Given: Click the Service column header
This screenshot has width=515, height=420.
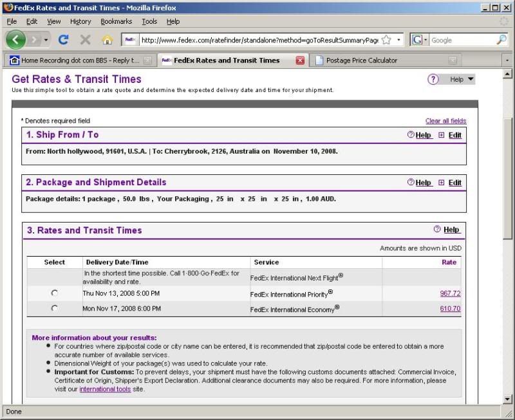Looking at the screenshot, I should point(267,262).
